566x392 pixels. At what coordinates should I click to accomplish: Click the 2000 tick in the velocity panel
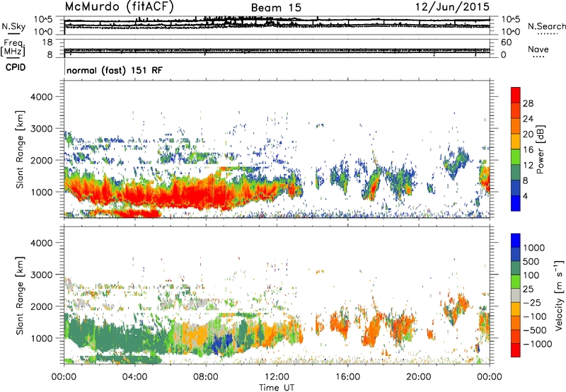pos(42,306)
